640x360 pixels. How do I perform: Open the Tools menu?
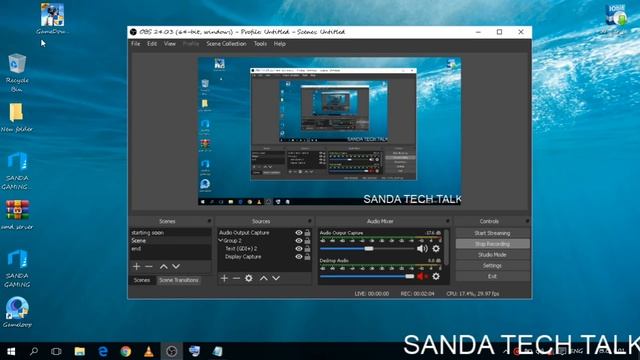[x=260, y=44]
